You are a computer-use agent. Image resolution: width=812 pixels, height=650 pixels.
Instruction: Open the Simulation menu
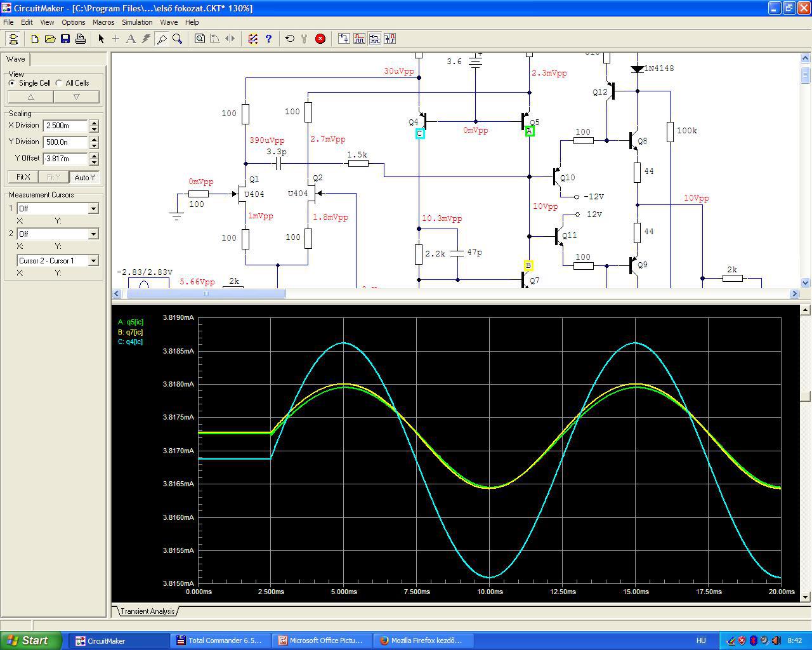click(137, 22)
